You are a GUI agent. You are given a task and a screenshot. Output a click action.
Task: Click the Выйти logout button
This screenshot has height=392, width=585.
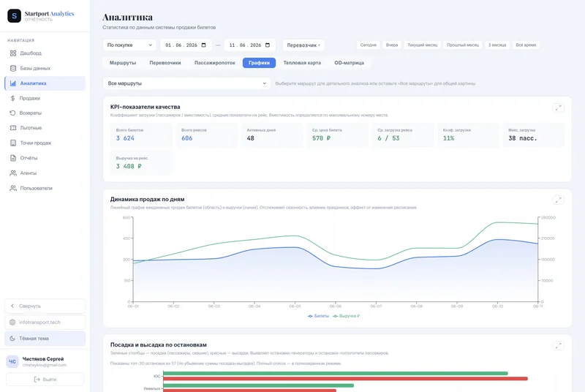[45, 380]
